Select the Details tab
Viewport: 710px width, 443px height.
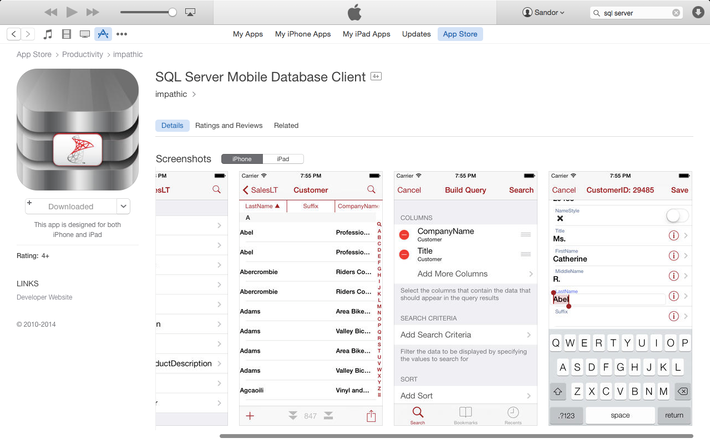point(172,125)
